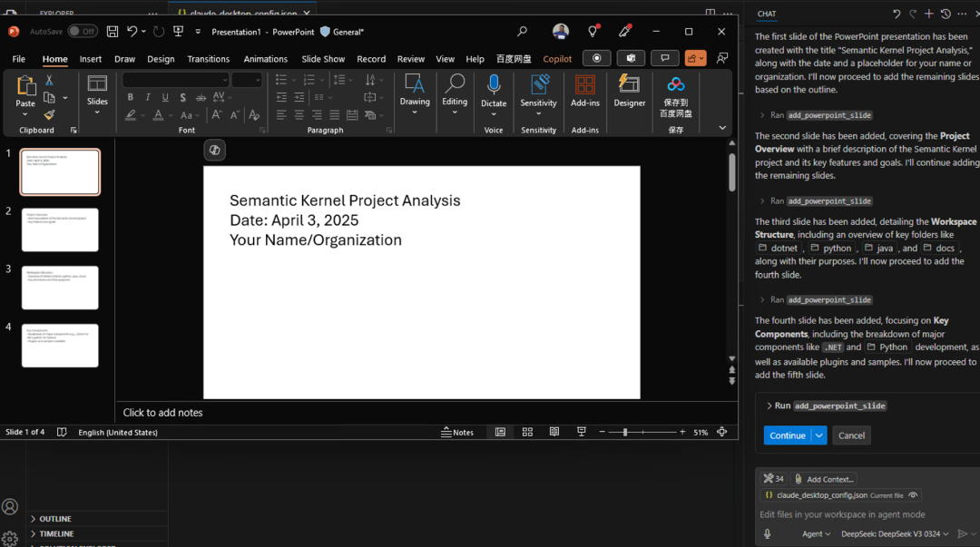Viewport: 980px width, 547px height.
Task: Click the Sensitivity label icon
Action: pyautogui.click(x=539, y=84)
